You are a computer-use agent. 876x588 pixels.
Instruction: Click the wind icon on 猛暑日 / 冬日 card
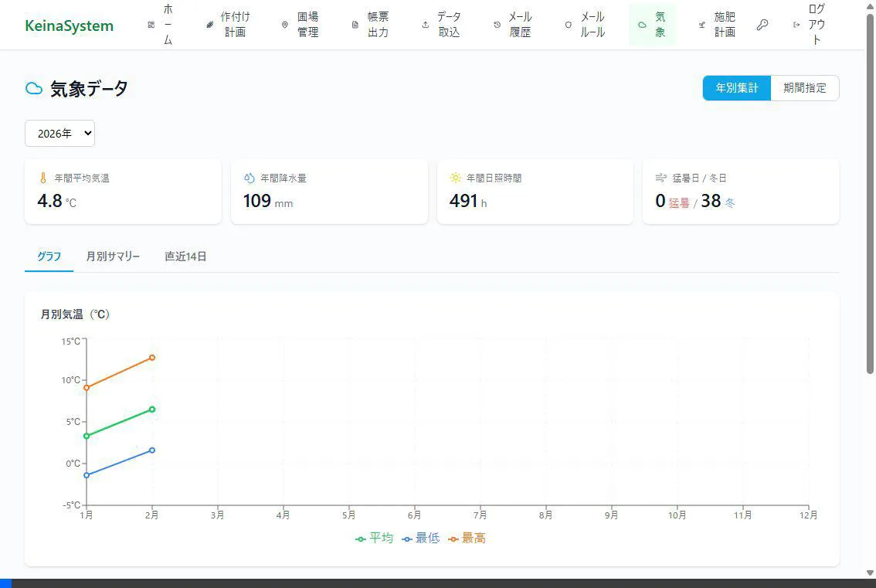click(660, 178)
